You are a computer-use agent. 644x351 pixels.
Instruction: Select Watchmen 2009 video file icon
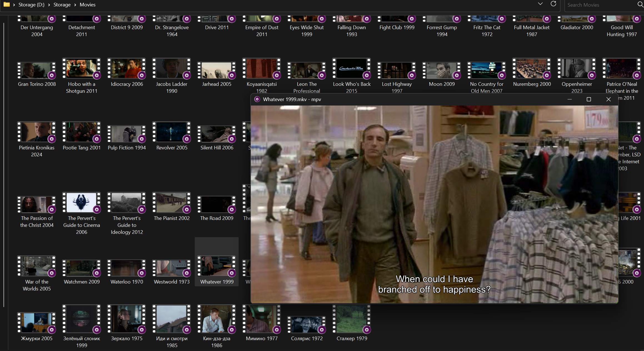81,268
